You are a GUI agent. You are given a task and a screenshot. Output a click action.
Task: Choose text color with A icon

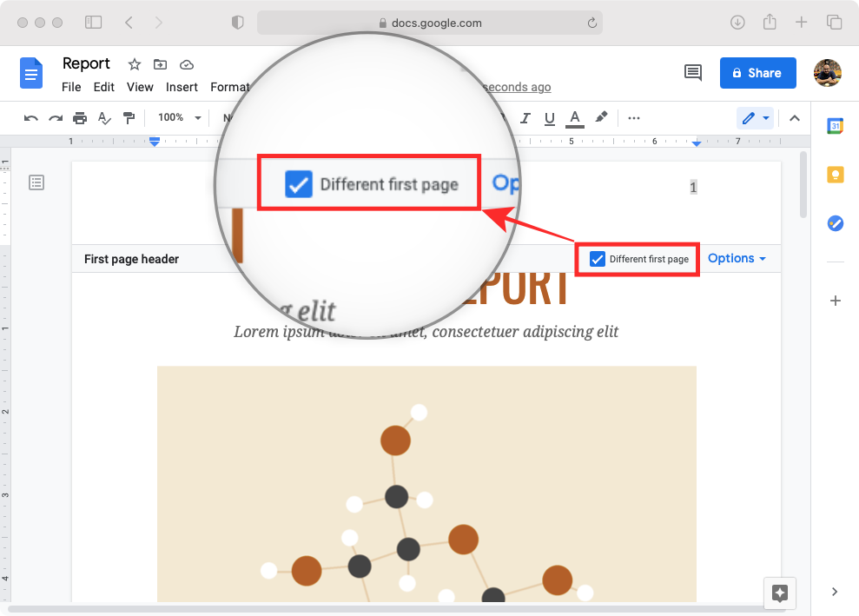574,118
